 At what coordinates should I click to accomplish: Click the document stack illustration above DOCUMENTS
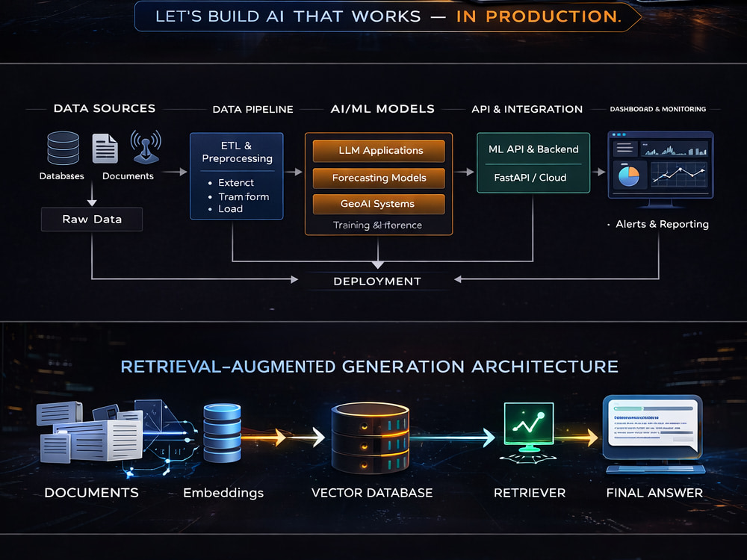click(90, 432)
